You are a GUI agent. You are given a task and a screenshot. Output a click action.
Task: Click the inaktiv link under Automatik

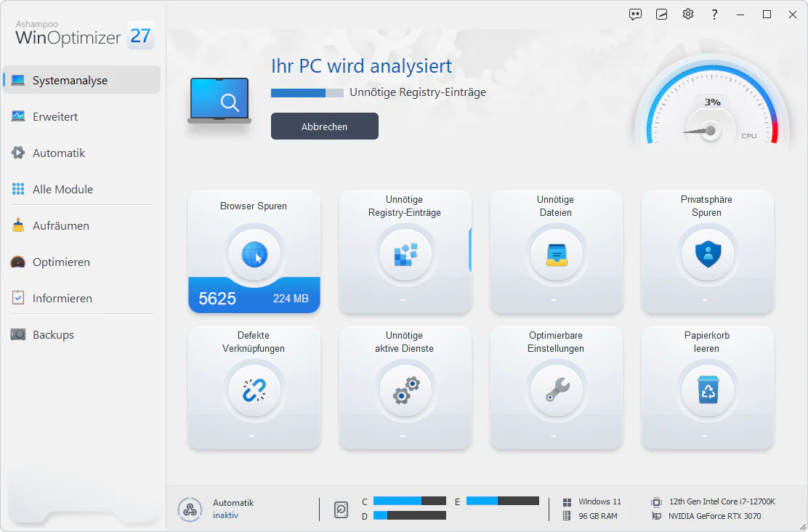226,515
